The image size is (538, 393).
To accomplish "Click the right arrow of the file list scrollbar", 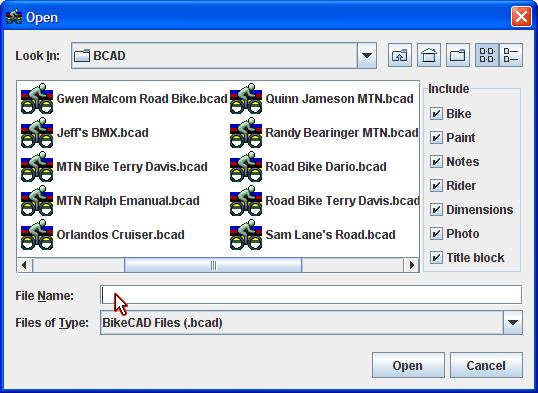I will (x=411, y=265).
